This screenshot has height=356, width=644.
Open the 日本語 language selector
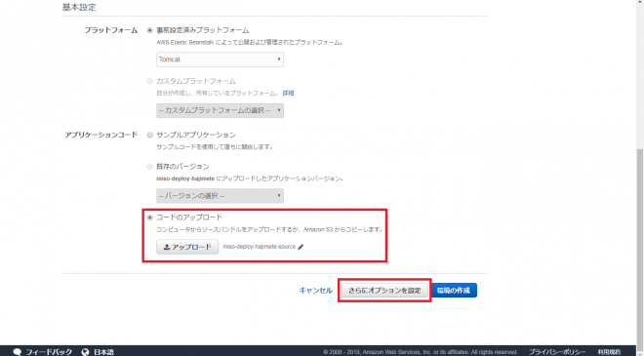coord(103,352)
